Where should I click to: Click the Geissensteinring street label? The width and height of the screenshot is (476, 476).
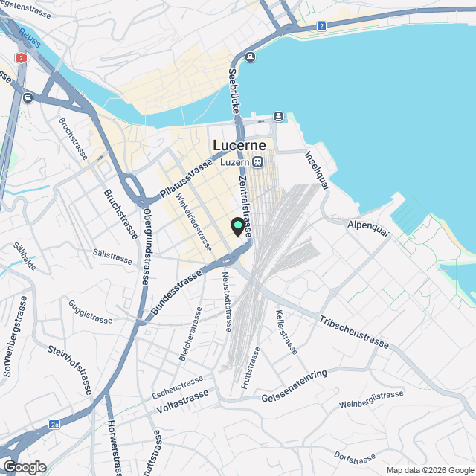[295, 385]
